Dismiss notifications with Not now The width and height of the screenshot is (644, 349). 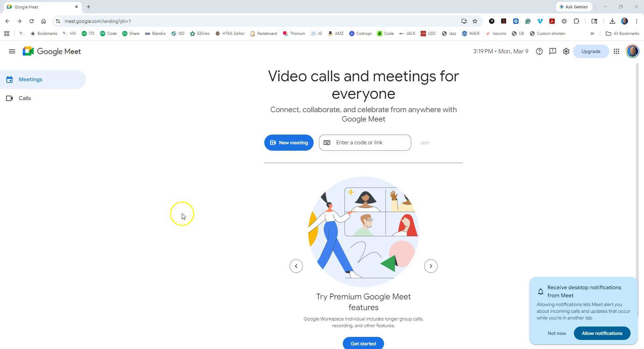556,333
